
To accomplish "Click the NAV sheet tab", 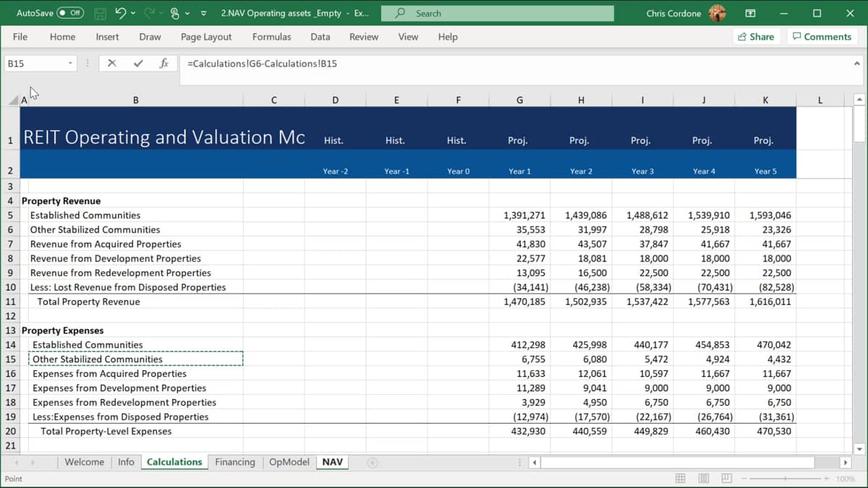I will tap(333, 462).
